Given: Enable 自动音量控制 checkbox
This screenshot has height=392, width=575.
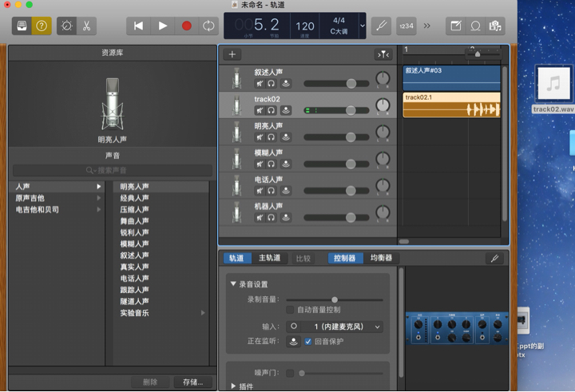Looking at the screenshot, I should (x=291, y=310).
